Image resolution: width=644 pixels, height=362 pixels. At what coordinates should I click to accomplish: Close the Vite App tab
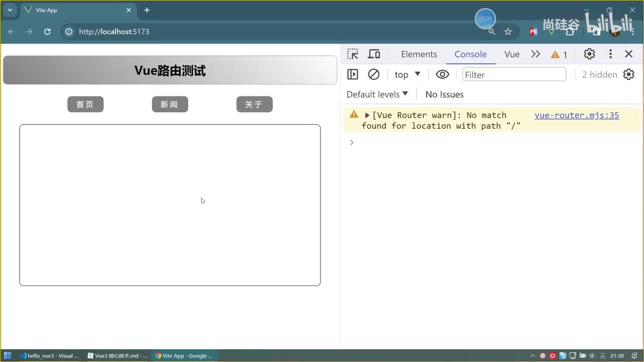pos(129,10)
